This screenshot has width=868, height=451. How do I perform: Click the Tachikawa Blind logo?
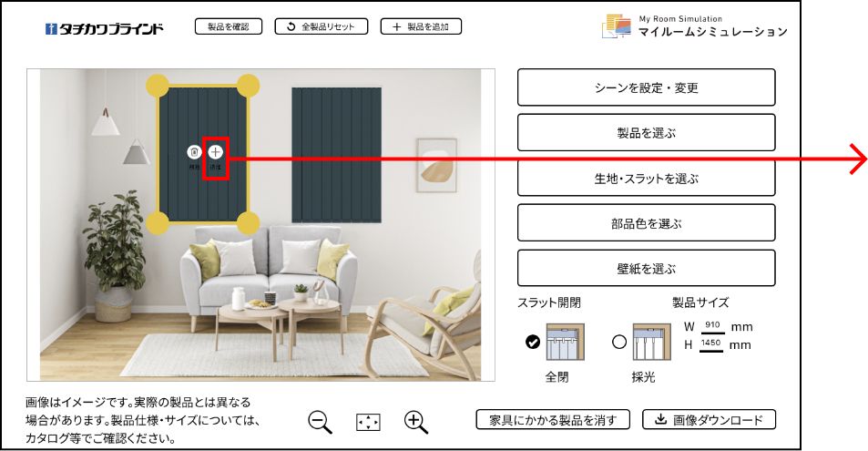pos(105,28)
